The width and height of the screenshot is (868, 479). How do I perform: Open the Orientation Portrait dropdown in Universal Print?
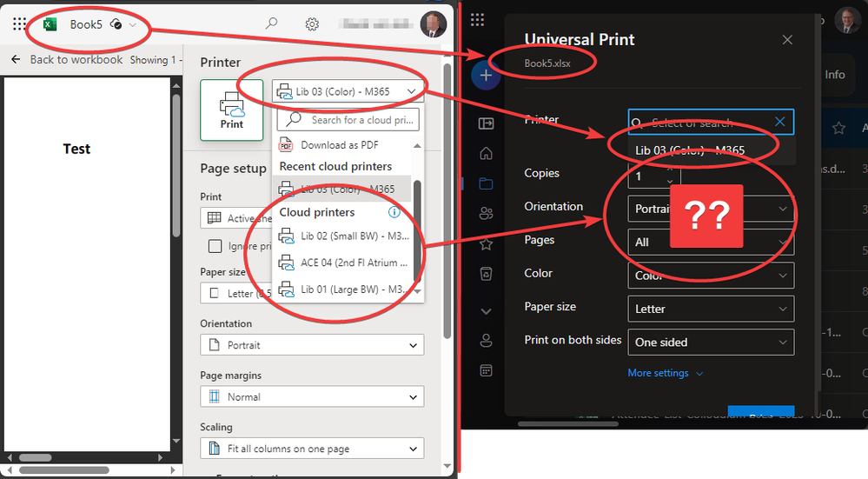[711, 209]
